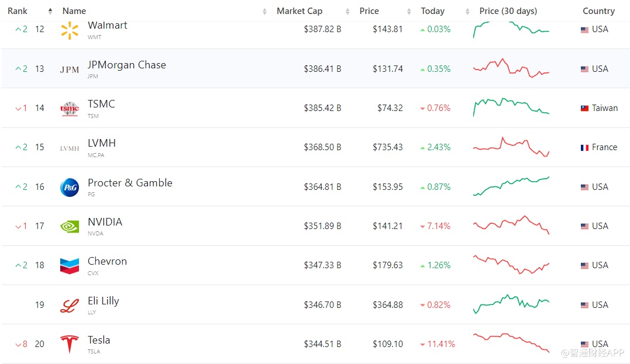Click the Walmart spark logo icon

(70, 30)
